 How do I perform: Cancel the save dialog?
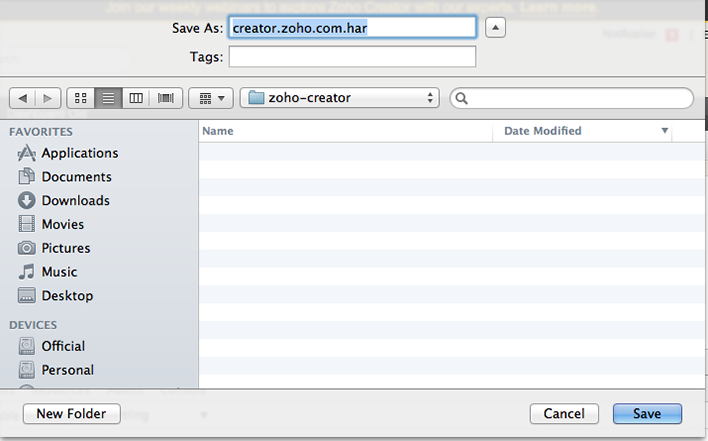tap(564, 413)
